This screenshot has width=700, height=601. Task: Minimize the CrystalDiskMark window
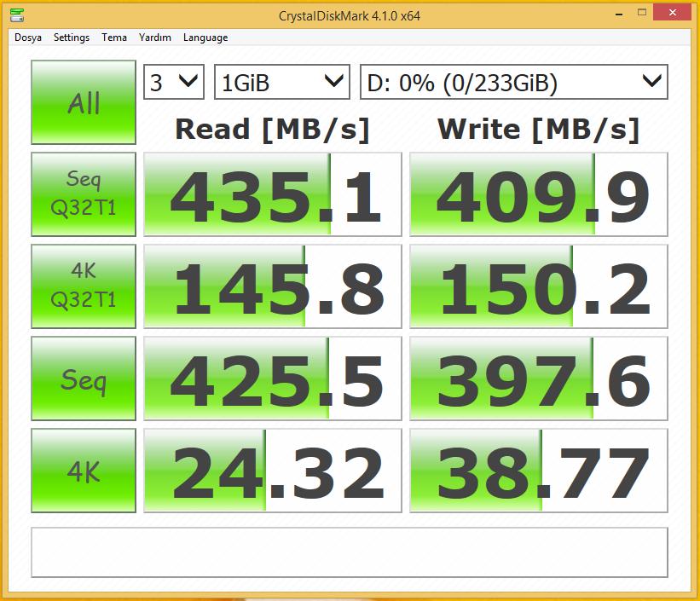(x=619, y=14)
